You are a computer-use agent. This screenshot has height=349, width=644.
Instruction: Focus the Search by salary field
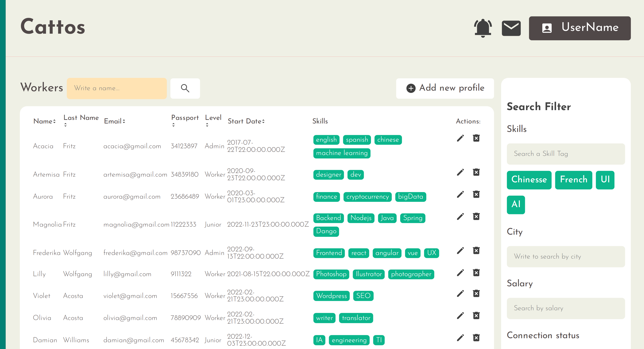pos(566,308)
